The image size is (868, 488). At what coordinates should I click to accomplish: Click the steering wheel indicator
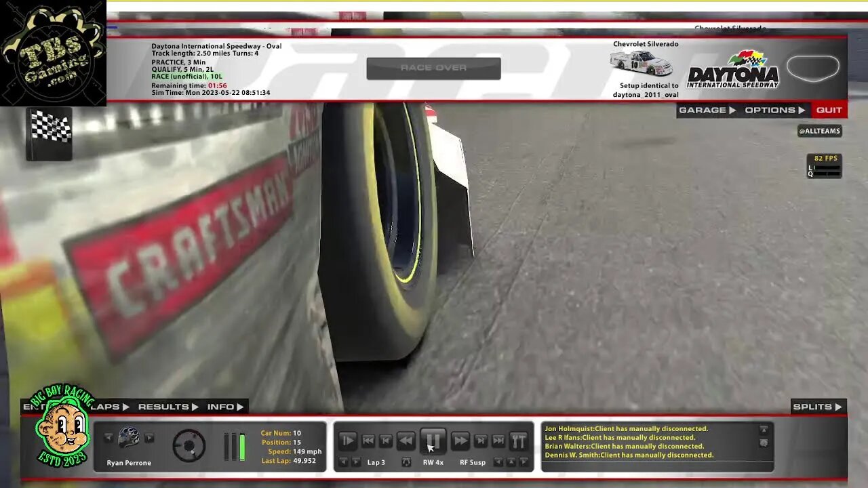coord(189,446)
